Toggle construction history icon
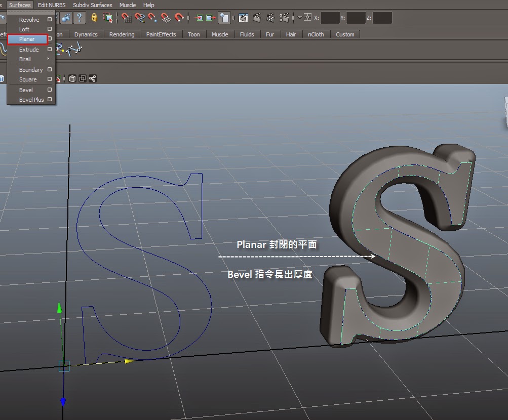The height and width of the screenshot is (420, 508). pos(224,18)
